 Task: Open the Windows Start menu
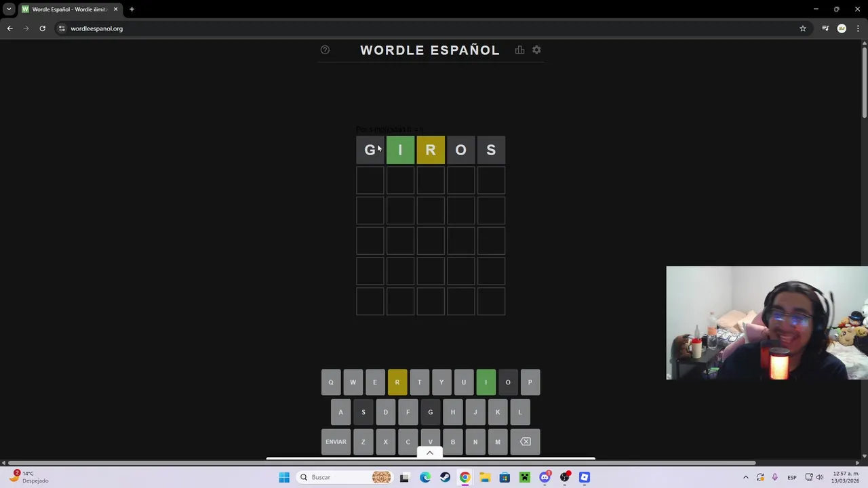click(284, 477)
